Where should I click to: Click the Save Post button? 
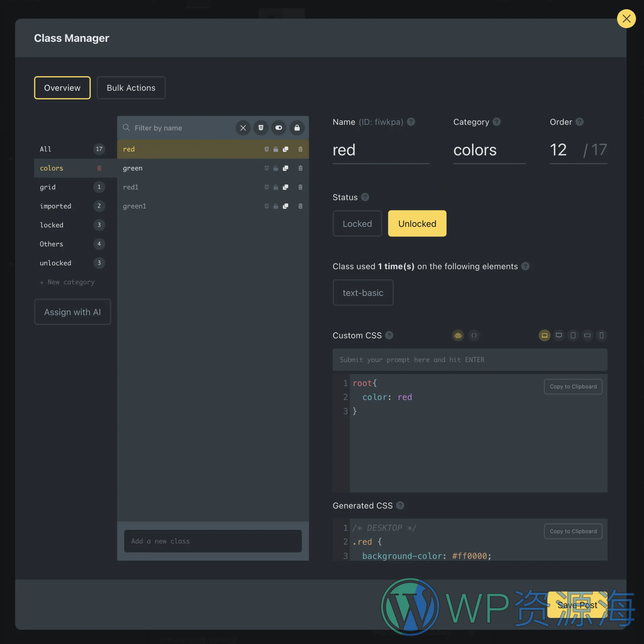577,605
